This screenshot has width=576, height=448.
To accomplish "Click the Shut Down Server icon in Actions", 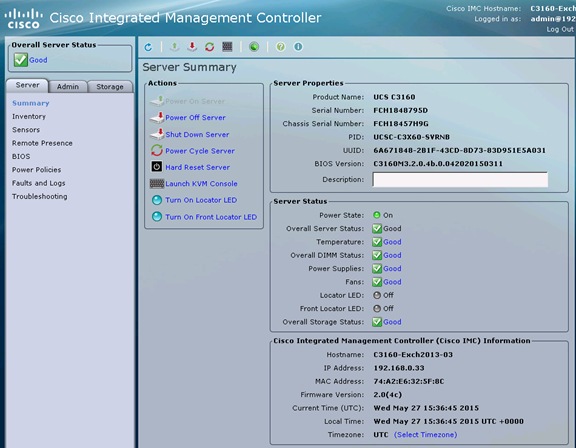I will tap(157, 134).
